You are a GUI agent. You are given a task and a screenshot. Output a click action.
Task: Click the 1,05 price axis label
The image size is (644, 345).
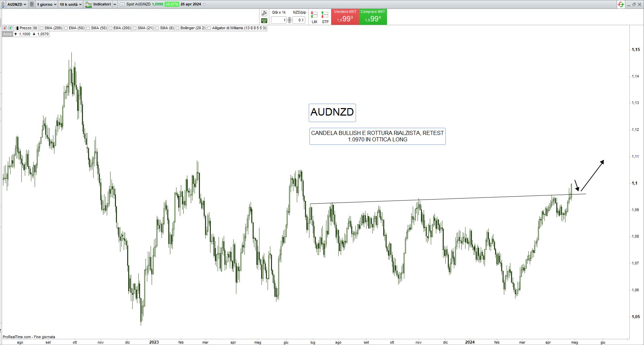pos(635,317)
